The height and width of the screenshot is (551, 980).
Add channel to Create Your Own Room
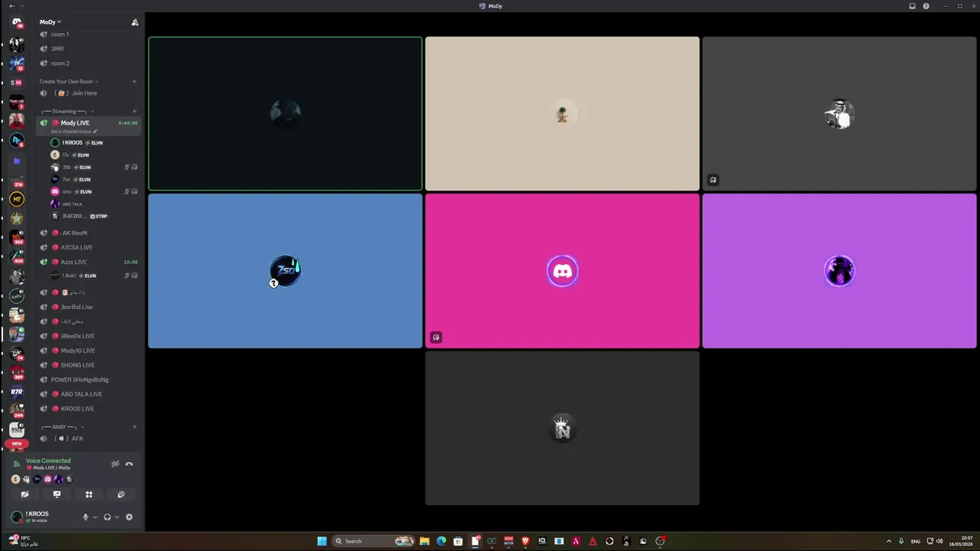(134, 81)
